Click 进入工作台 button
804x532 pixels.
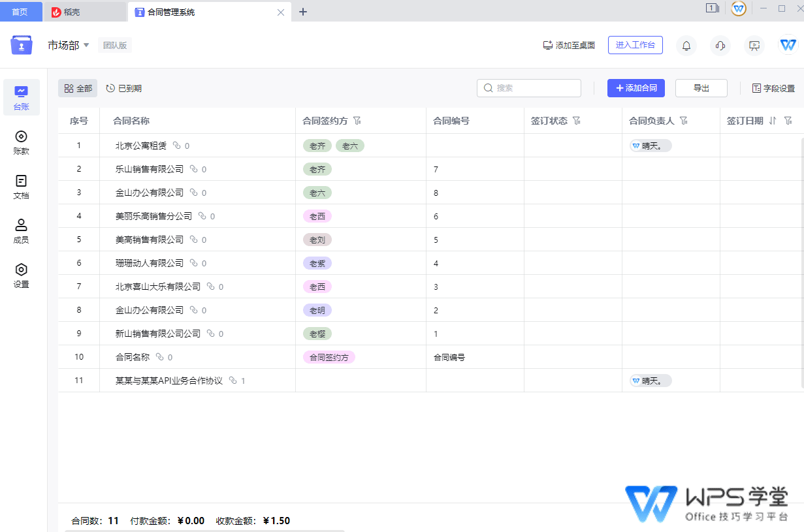[x=635, y=45]
